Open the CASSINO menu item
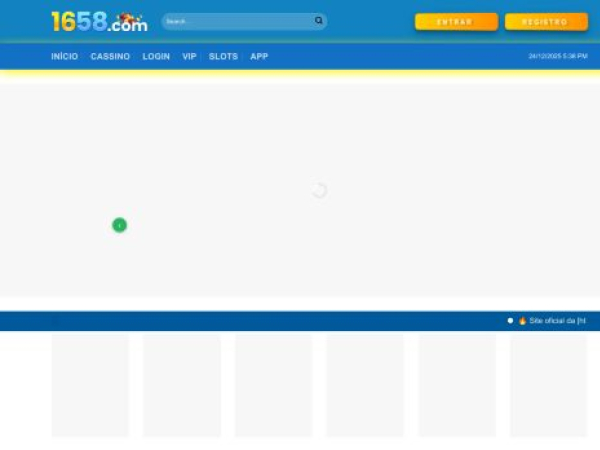 pyautogui.click(x=110, y=56)
